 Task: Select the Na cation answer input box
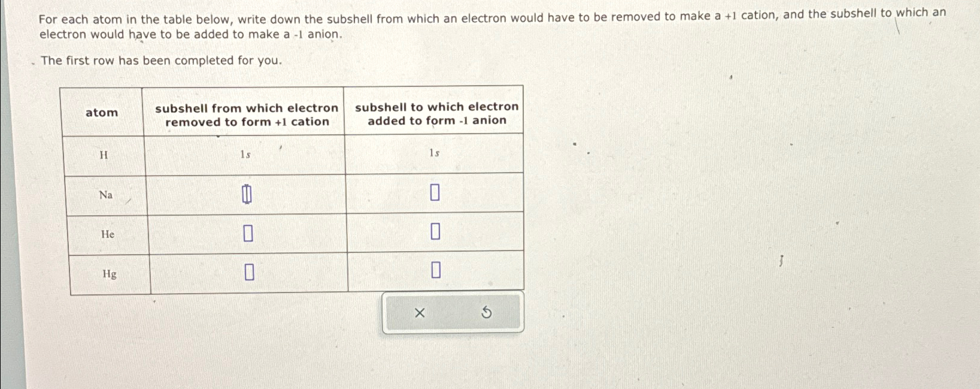[x=247, y=194]
